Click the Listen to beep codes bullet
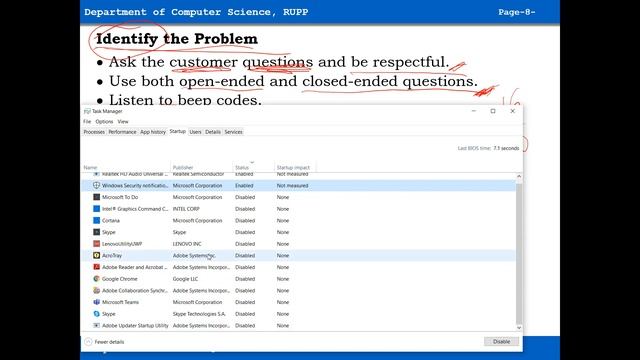 point(185,100)
